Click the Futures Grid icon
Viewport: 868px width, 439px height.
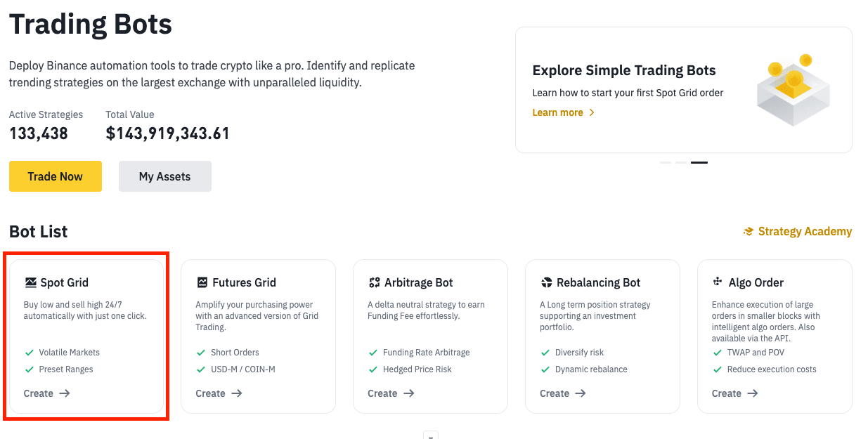202,282
